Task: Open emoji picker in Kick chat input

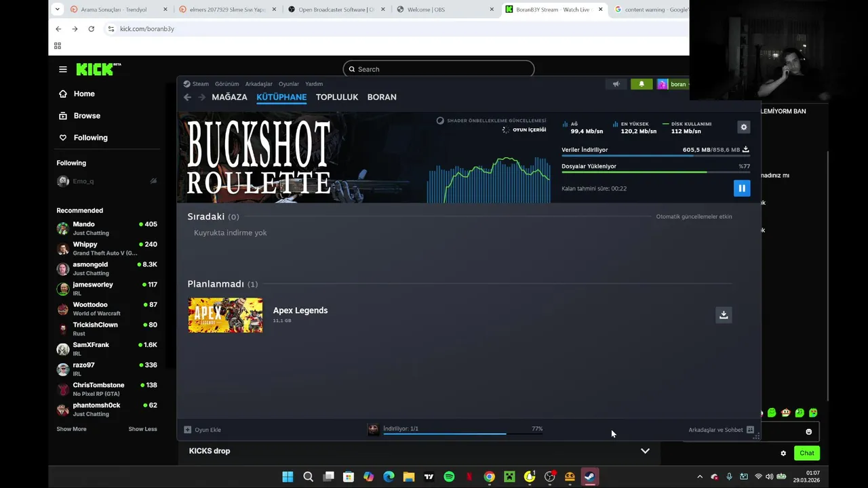Action: [x=808, y=432]
